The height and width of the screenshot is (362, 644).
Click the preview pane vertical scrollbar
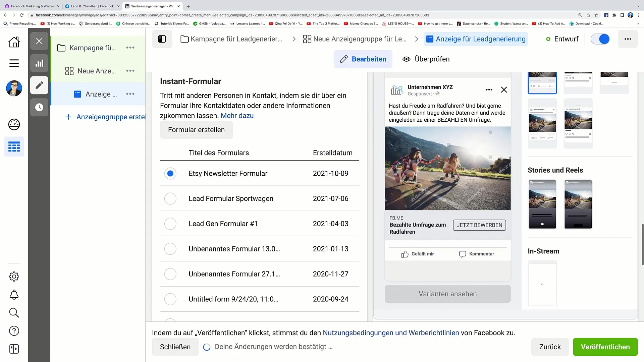(x=642, y=245)
